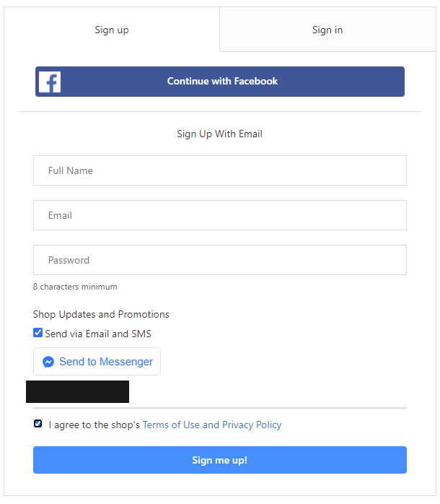Click the black redacted box below Messenger button
The height and width of the screenshot is (504, 440).
click(x=77, y=391)
